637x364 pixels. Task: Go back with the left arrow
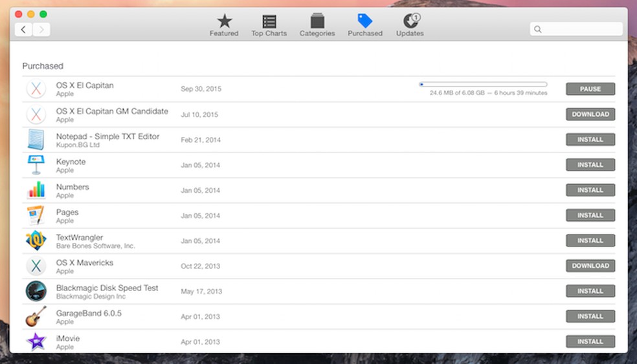23,30
